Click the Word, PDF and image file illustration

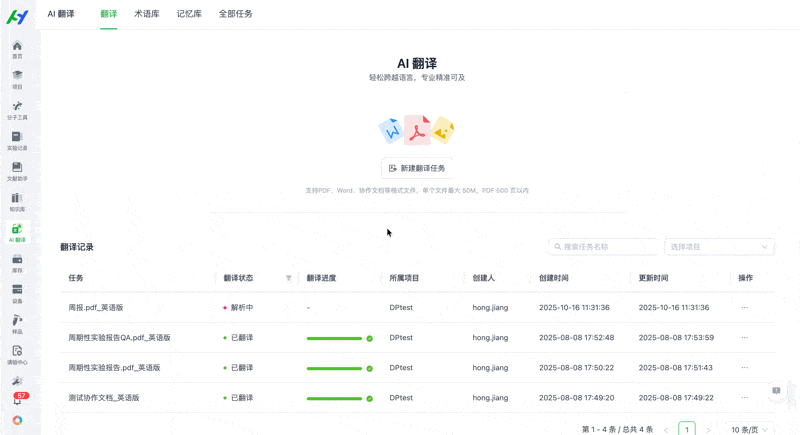point(417,131)
